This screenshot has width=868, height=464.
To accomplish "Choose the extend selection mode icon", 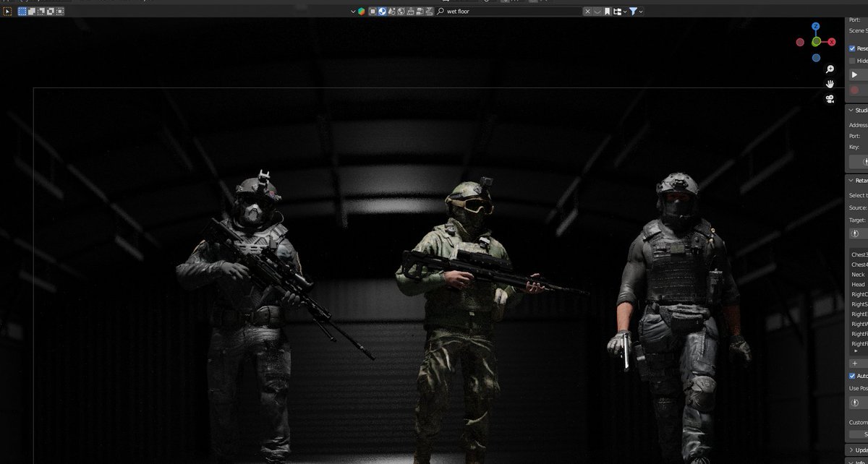I will pos(32,12).
